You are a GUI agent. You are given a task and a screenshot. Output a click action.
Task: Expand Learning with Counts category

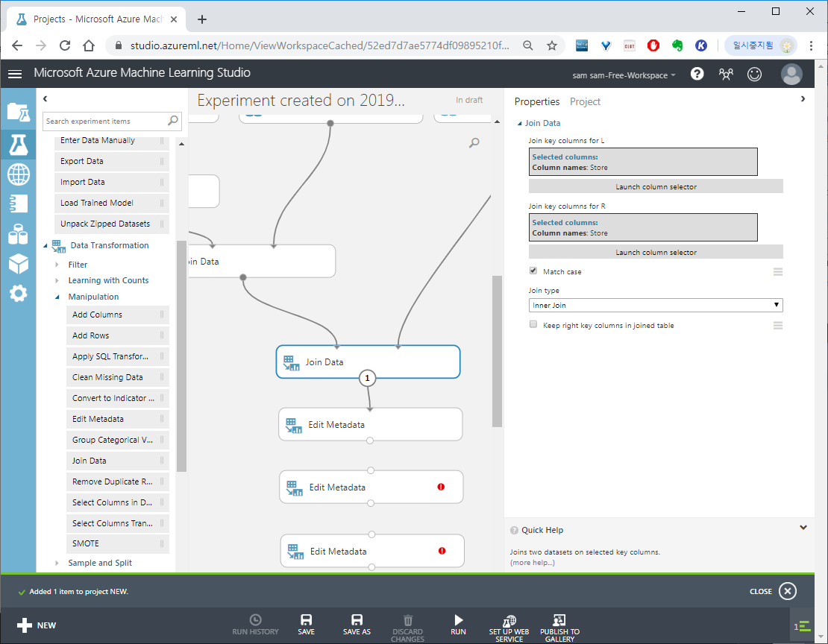(x=57, y=280)
